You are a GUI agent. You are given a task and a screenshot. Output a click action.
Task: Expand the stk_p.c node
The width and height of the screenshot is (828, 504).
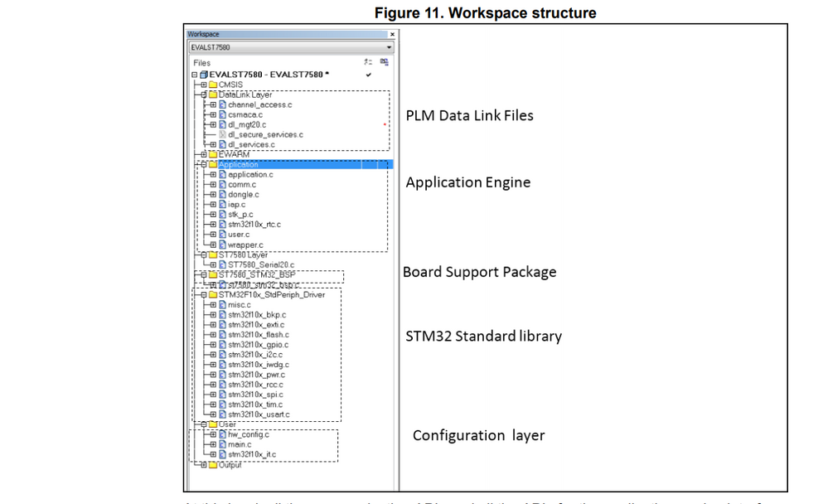tap(213, 215)
